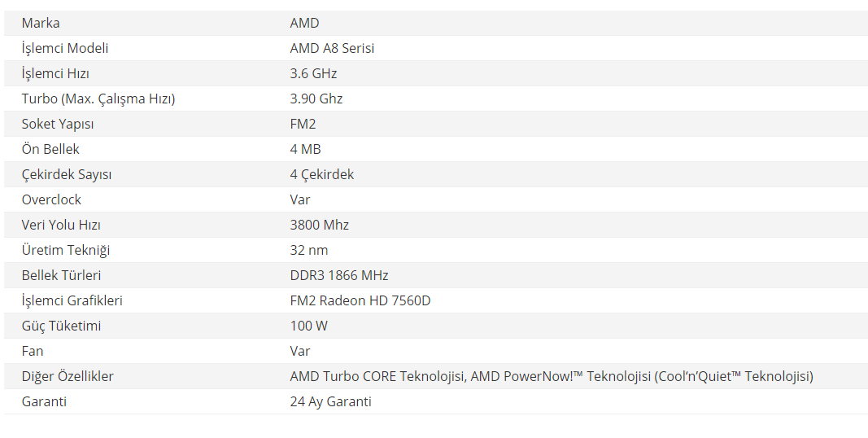This screenshot has height=438, width=868.
Task: Click the Soket Yapısı label
Action: tap(58, 124)
